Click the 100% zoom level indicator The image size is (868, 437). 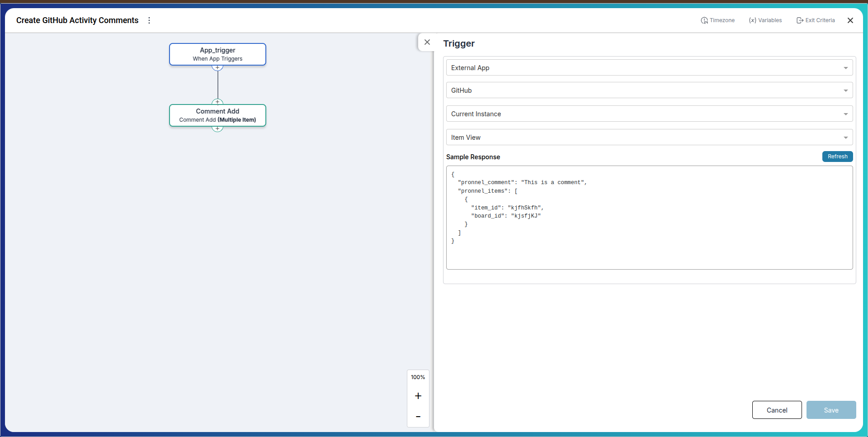418,377
